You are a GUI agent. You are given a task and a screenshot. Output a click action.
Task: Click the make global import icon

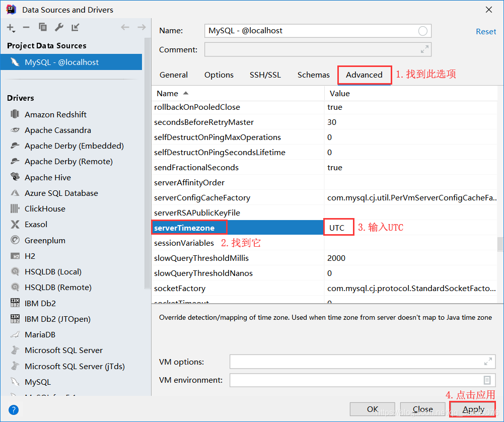click(x=75, y=27)
